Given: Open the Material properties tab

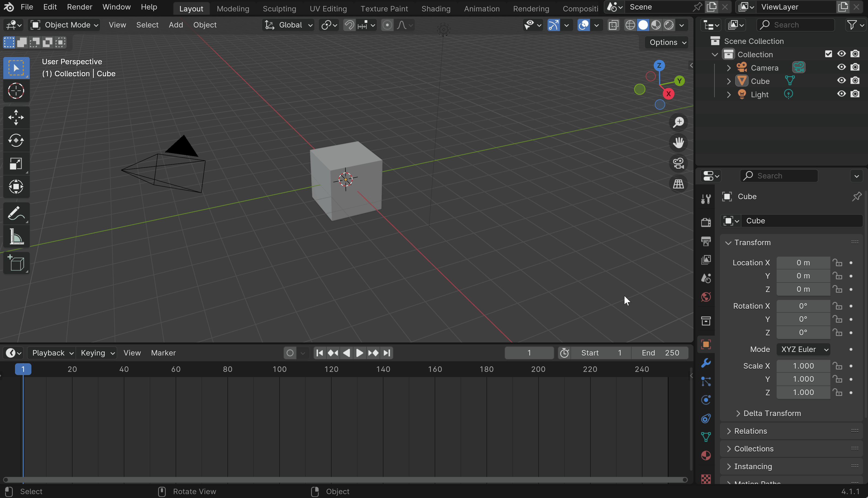Looking at the screenshot, I should [x=706, y=456].
